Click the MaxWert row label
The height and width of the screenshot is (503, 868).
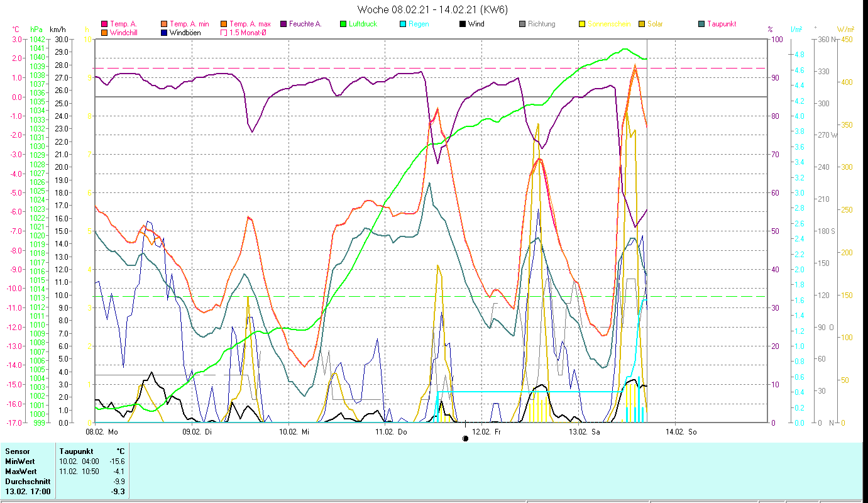coord(21,472)
